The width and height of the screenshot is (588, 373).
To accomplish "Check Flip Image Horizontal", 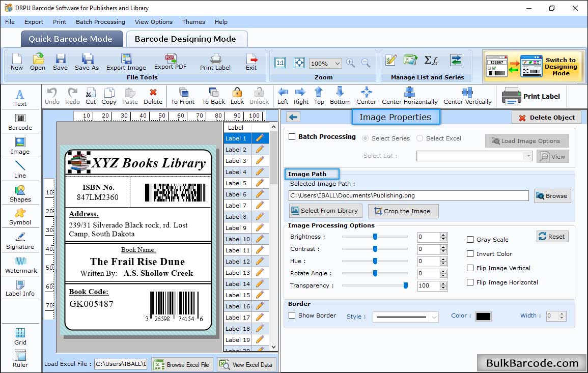I will tap(470, 282).
